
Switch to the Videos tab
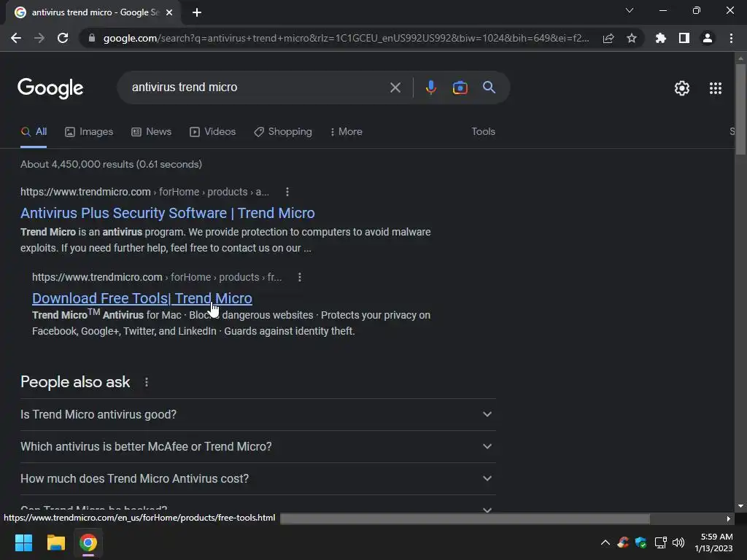[x=212, y=131]
